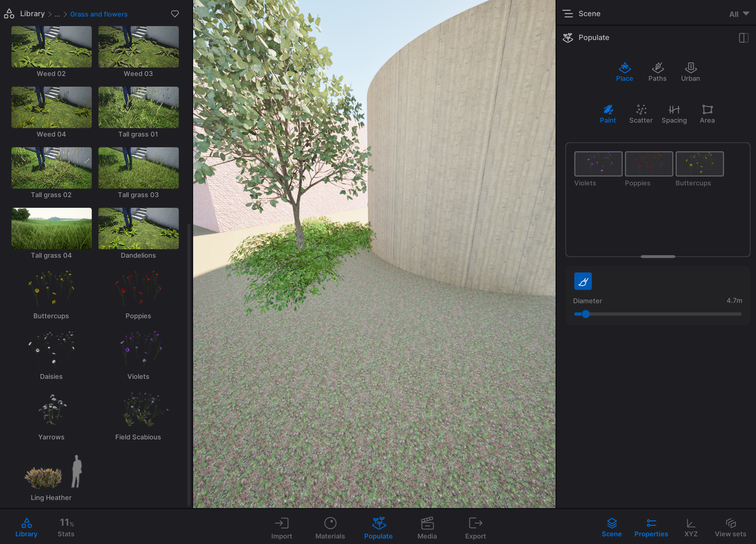Screen dimensions: 756x544
Task: Open the All filter dropdown
Action: coord(739,14)
